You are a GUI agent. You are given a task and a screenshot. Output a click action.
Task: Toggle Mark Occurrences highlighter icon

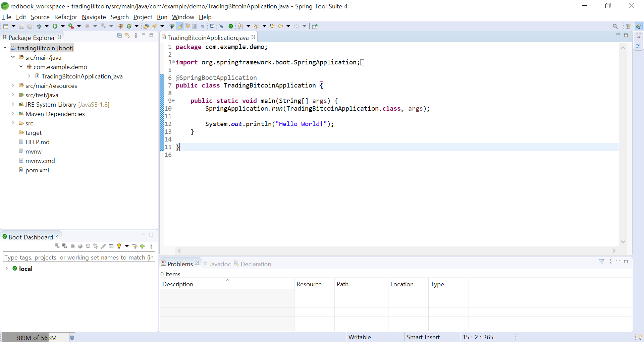[180, 26]
